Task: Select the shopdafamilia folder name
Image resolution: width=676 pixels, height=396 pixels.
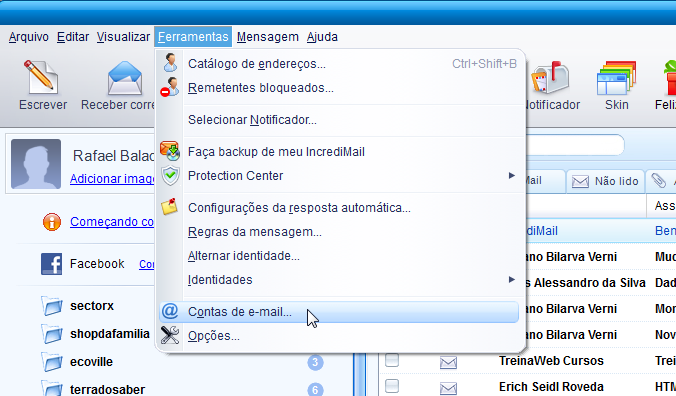Action: point(110,334)
